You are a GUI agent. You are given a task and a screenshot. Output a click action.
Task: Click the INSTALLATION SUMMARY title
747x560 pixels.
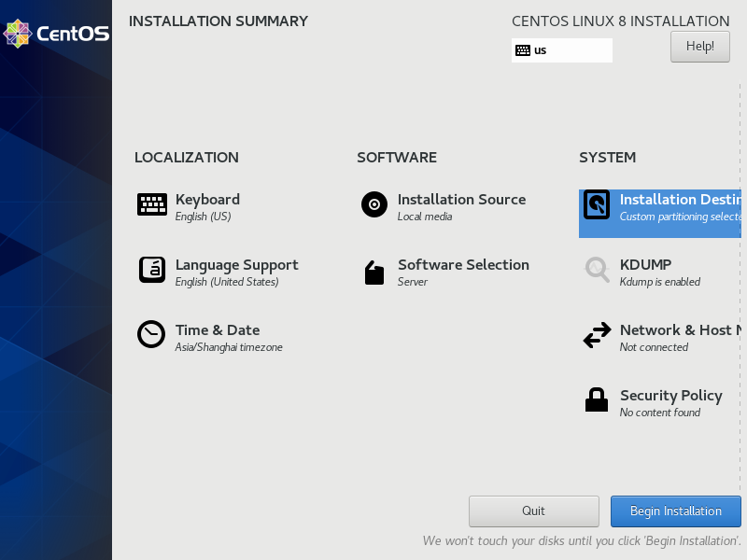[218, 21]
